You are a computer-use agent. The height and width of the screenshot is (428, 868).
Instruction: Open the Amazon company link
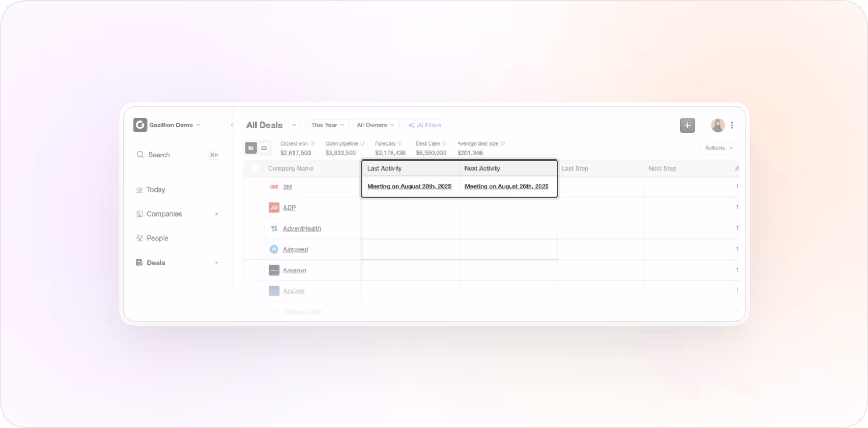point(294,270)
